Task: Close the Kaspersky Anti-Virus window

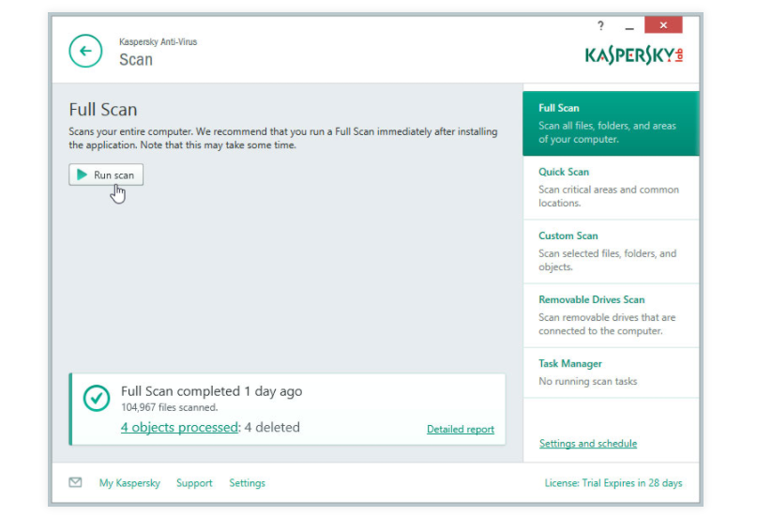Action: click(x=663, y=25)
